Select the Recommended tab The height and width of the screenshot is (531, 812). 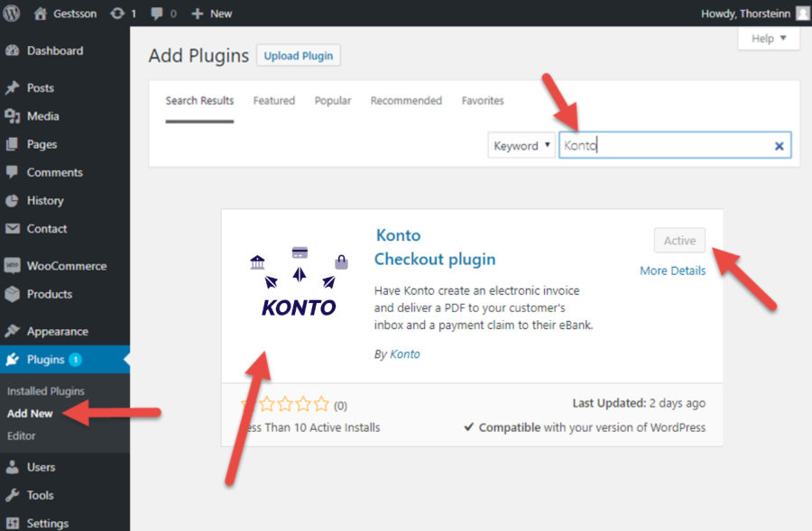tap(406, 101)
